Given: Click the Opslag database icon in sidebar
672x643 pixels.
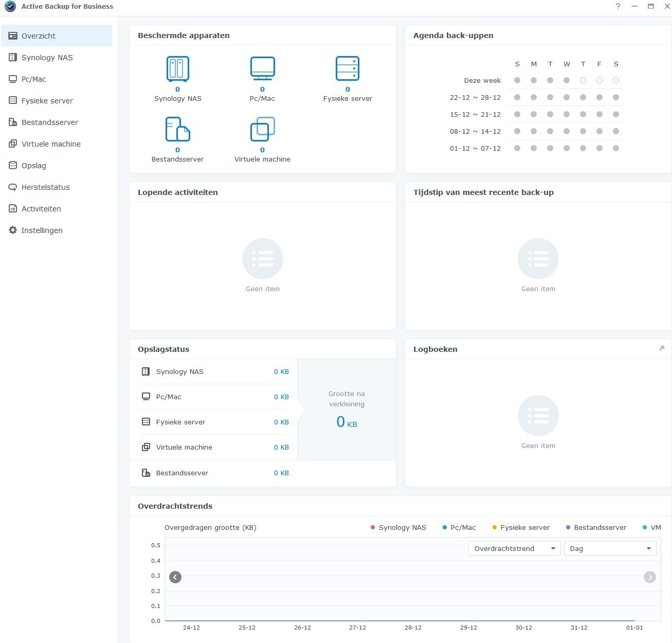Looking at the screenshot, I should (x=13, y=166).
